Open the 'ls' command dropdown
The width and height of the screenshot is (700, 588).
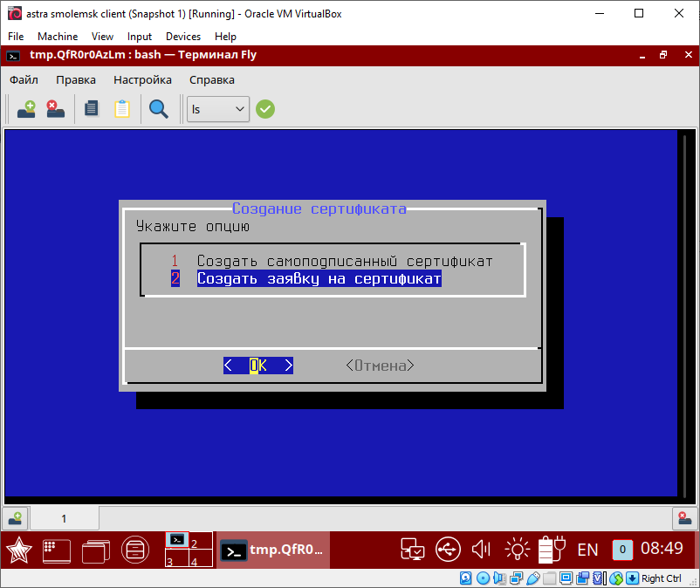click(218, 109)
